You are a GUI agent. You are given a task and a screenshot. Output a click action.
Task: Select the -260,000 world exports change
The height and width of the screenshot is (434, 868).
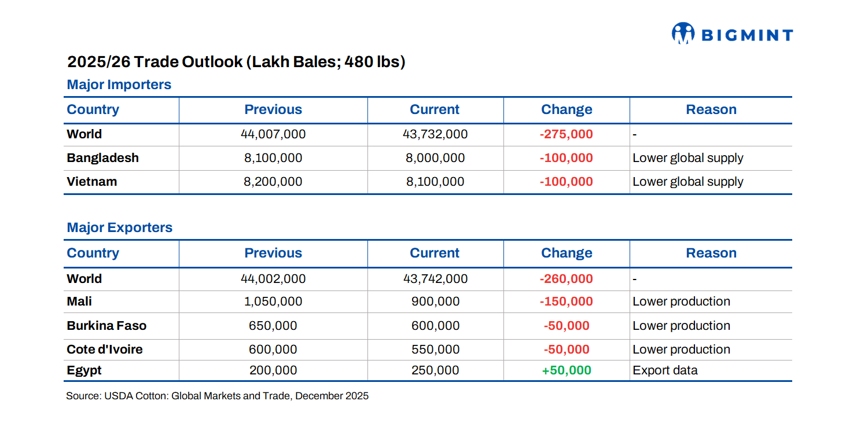pyautogui.click(x=566, y=279)
